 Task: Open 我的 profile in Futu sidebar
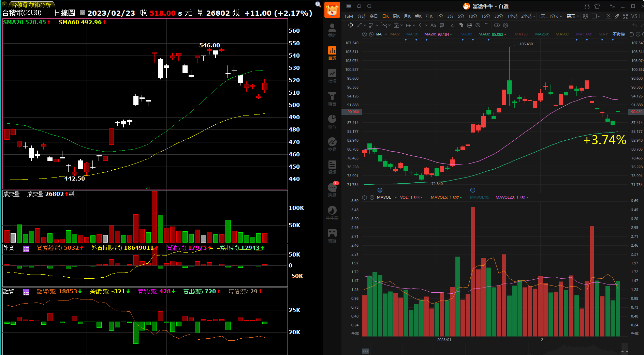click(332, 30)
